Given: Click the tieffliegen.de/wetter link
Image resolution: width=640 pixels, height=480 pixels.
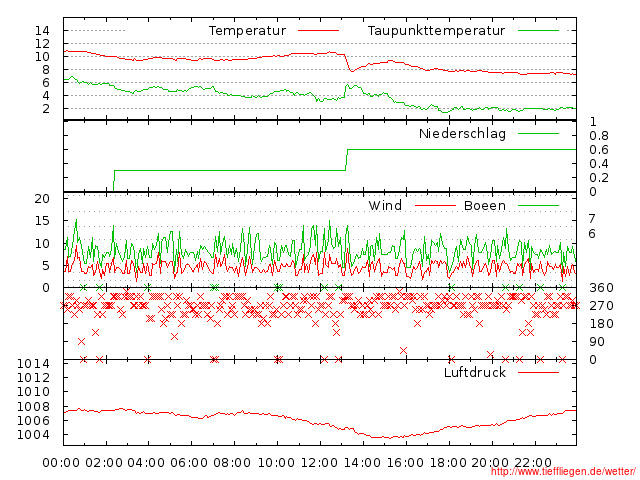Looking at the screenshot, I should click(563, 472).
